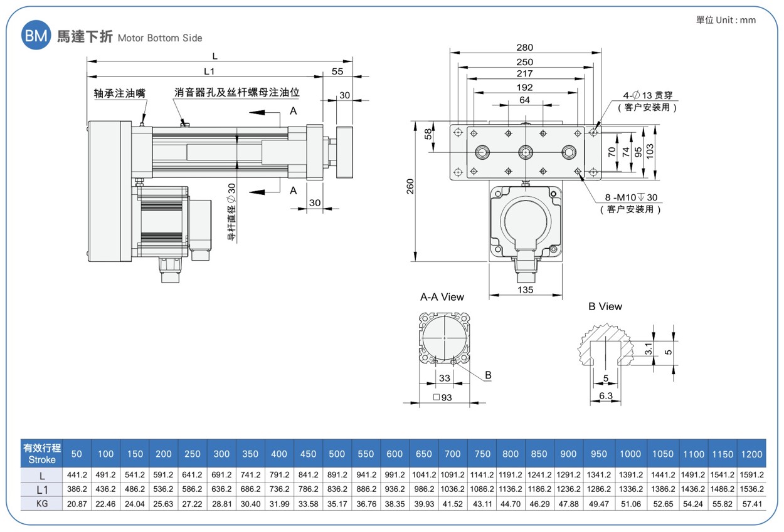Image resolution: width=784 pixels, height=532 pixels.
Task: Click the KG value 20.87
Action: point(77,503)
